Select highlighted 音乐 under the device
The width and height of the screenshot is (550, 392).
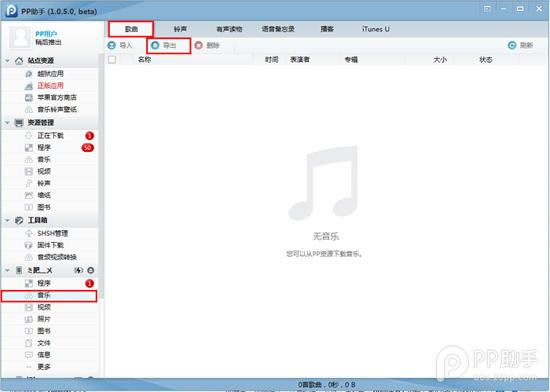pos(49,296)
